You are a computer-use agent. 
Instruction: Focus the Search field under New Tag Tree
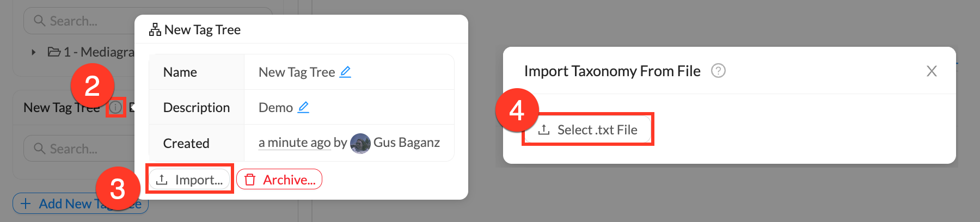pos(82,149)
